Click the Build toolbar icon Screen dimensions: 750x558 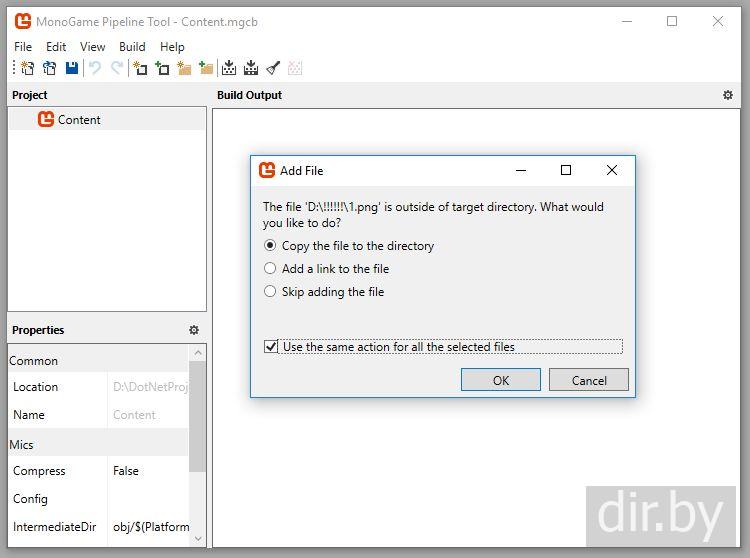click(229, 68)
